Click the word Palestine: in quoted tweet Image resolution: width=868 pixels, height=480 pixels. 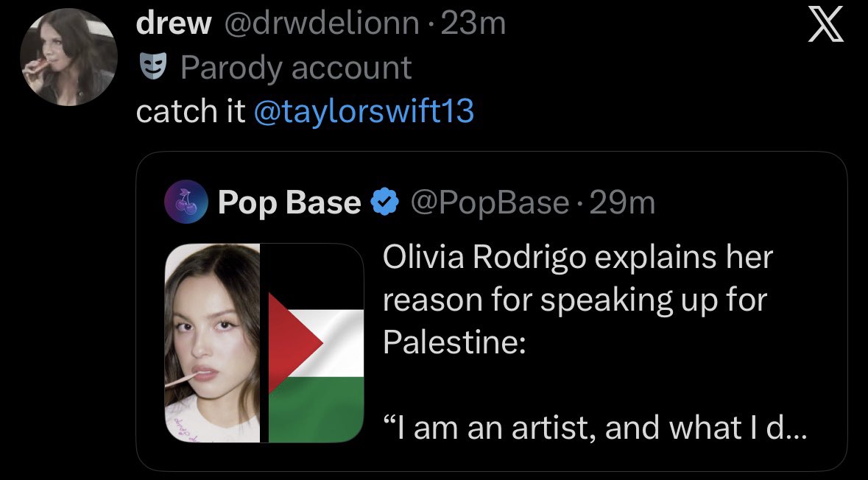click(454, 342)
